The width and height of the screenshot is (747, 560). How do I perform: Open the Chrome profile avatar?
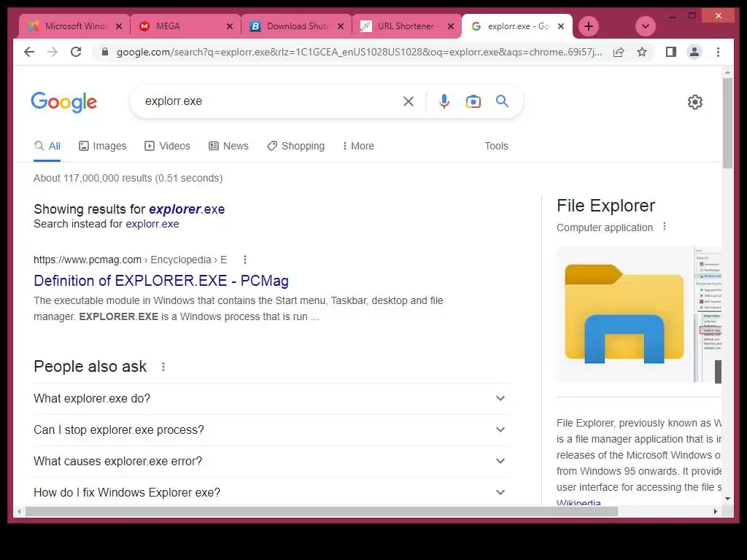point(694,52)
